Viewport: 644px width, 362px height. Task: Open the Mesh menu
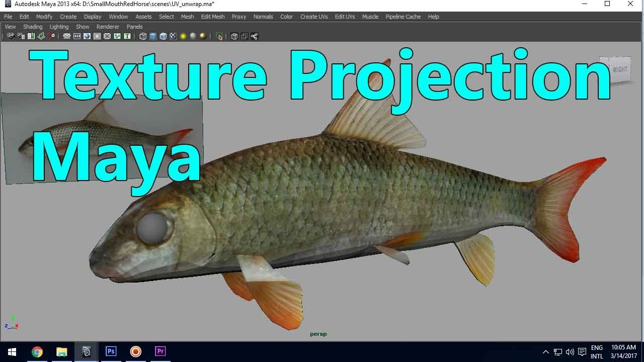pos(188,17)
